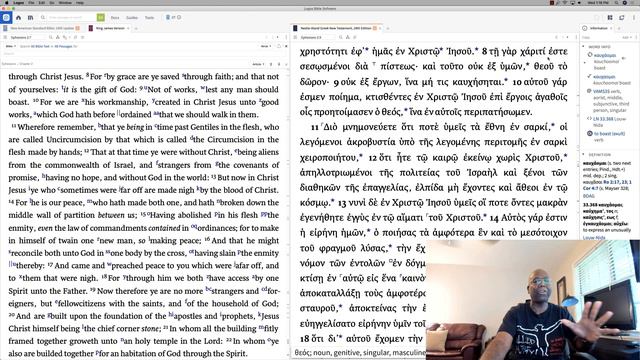Open Greek NT panel kebab menu

point(576,37)
